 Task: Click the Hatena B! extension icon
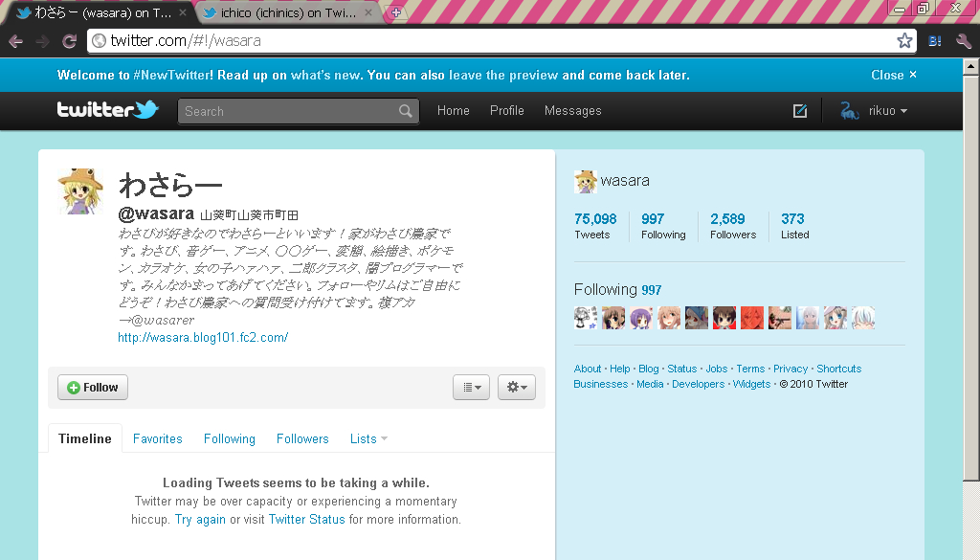click(x=935, y=41)
